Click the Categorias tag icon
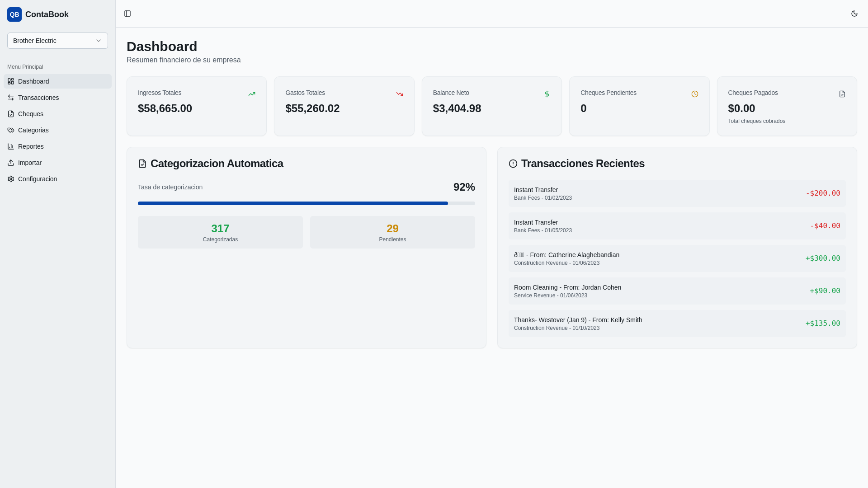Image resolution: width=868 pixels, height=488 pixels. point(11,130)
